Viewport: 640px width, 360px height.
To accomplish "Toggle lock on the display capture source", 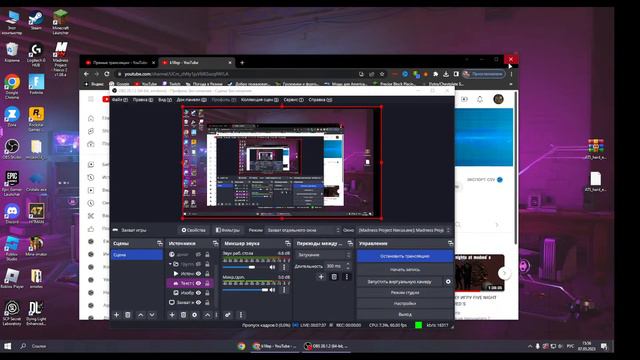I will click(x=207, y=302).
